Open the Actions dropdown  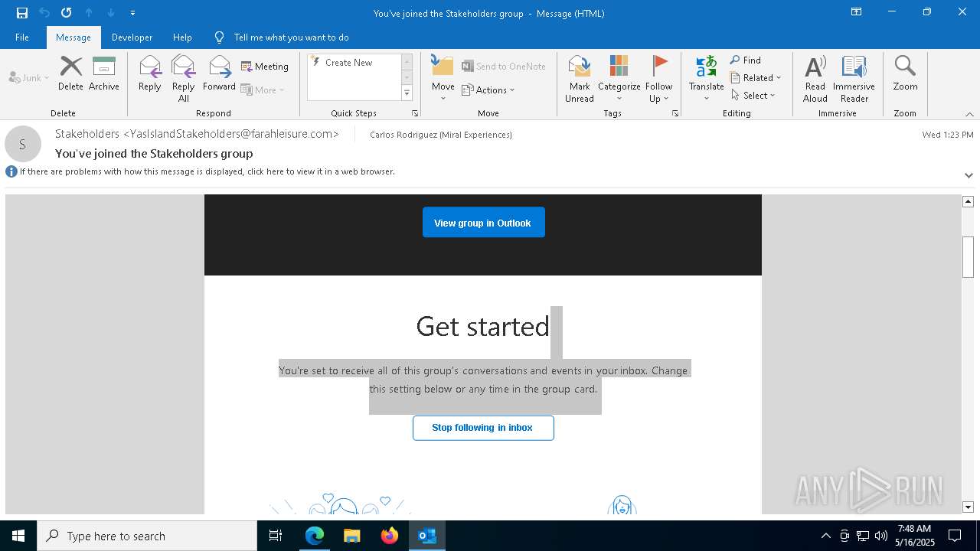pyautogui.click(x=488, y=90)
